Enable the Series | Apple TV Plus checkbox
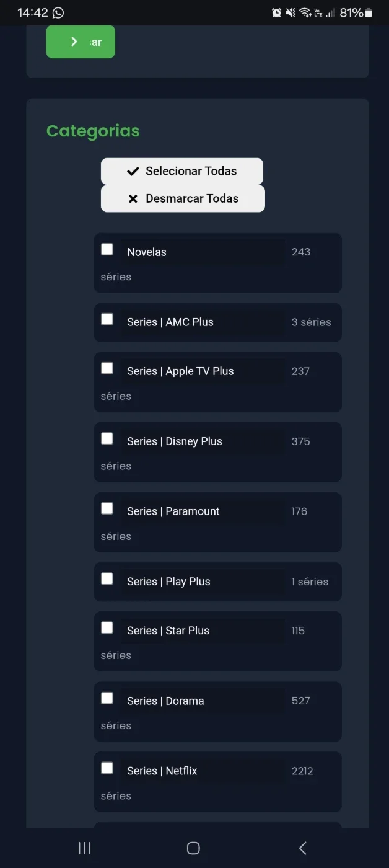The width and height of the screenshot is (389, 868). [x=107, y=368]
